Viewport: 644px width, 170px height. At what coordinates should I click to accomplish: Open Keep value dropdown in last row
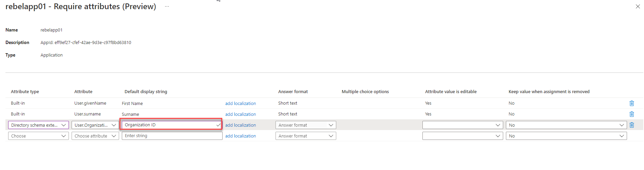[566, 136]
